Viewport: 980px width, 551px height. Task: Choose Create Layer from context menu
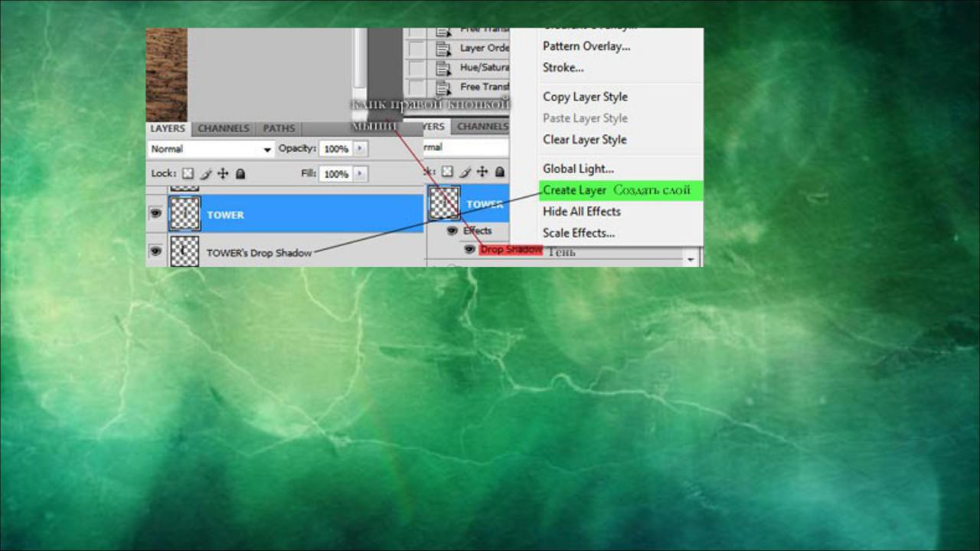tap(621, 190)
